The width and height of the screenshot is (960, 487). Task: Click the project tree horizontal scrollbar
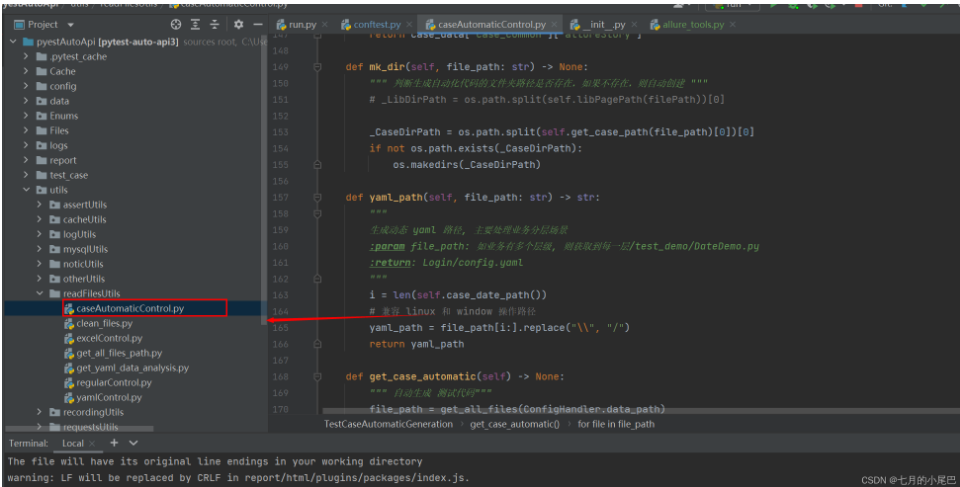80,429
